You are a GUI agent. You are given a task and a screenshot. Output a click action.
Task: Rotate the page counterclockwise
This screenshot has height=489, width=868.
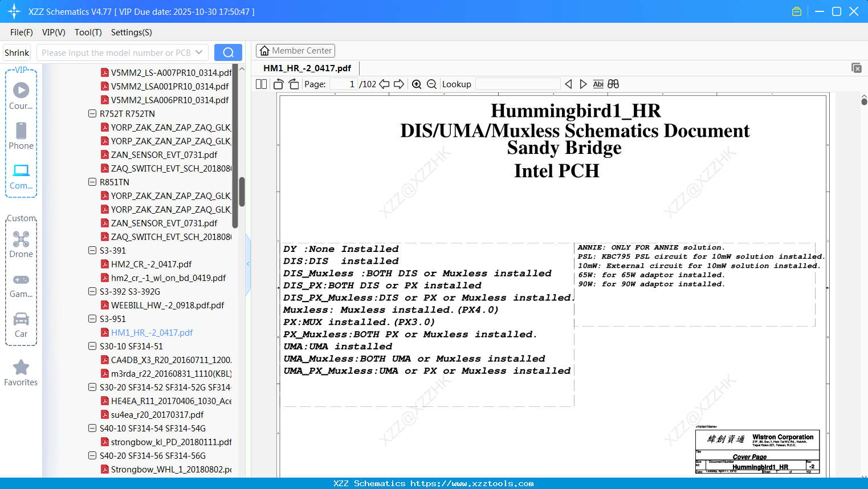[279, 84]
